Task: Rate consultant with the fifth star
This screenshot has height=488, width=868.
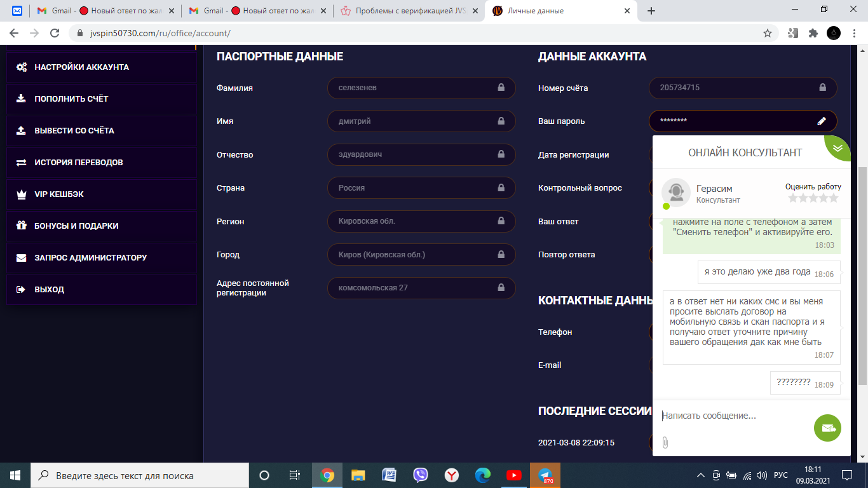Action: point(834,198)
